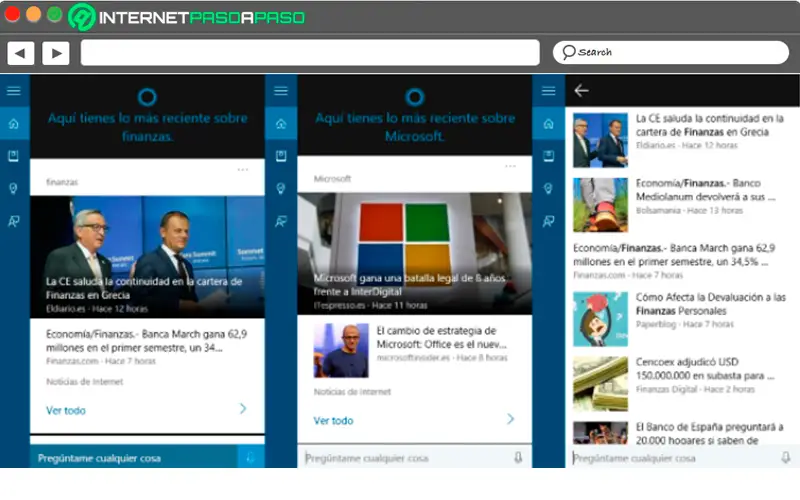Click red close window button
The image size is (800, 500).
(12, 14)
